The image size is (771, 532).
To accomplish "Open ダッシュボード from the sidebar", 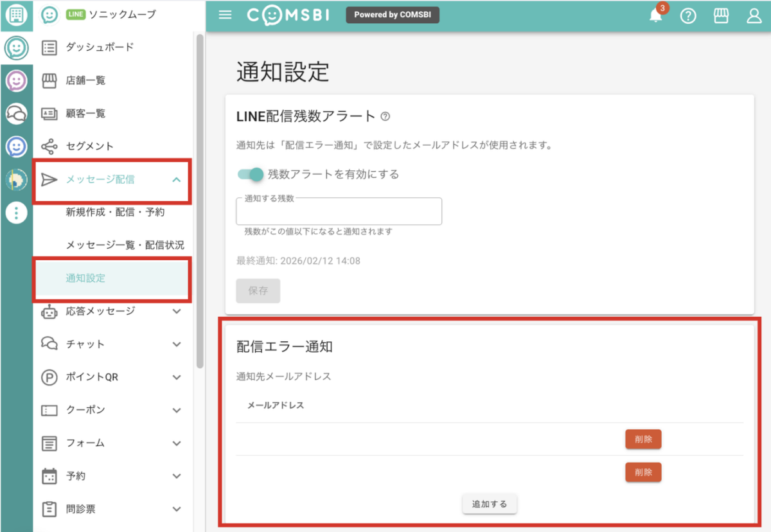I will (100, 47).
